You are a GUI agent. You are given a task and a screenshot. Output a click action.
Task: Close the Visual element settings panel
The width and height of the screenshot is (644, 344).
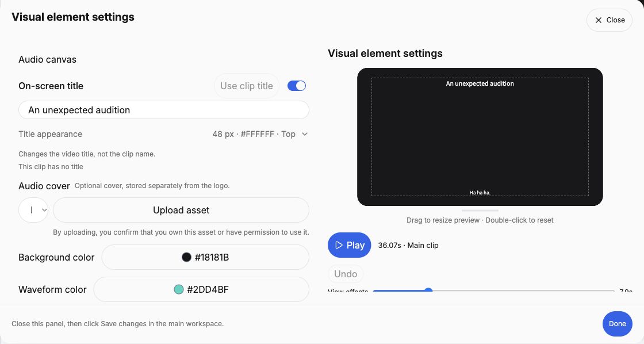[609, 20]
